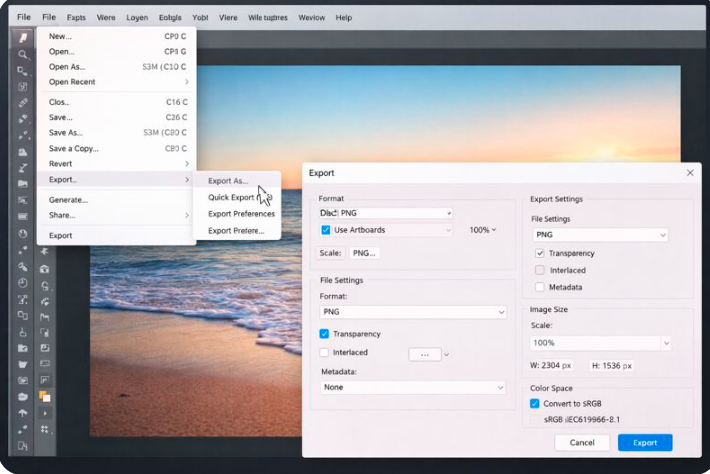710x474 pixels.
Task: Open the top Format PNG dropdown
Action: [x=386, y=213]
